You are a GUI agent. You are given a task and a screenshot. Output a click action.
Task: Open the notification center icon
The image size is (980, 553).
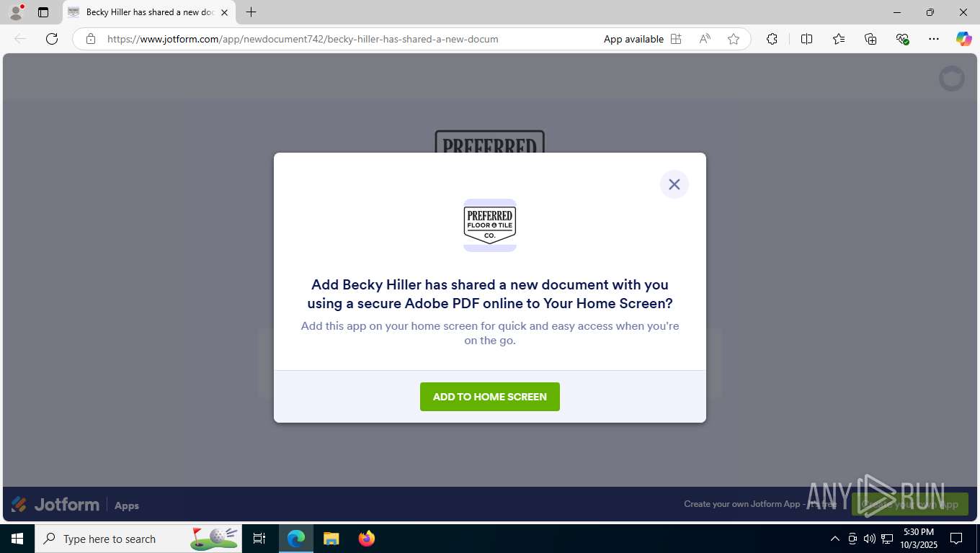coord(956,539)
